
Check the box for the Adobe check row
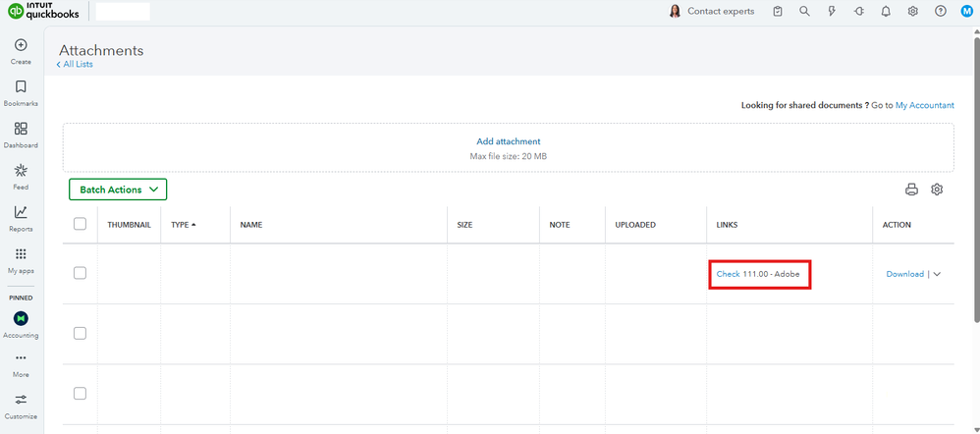coord(81,273)
